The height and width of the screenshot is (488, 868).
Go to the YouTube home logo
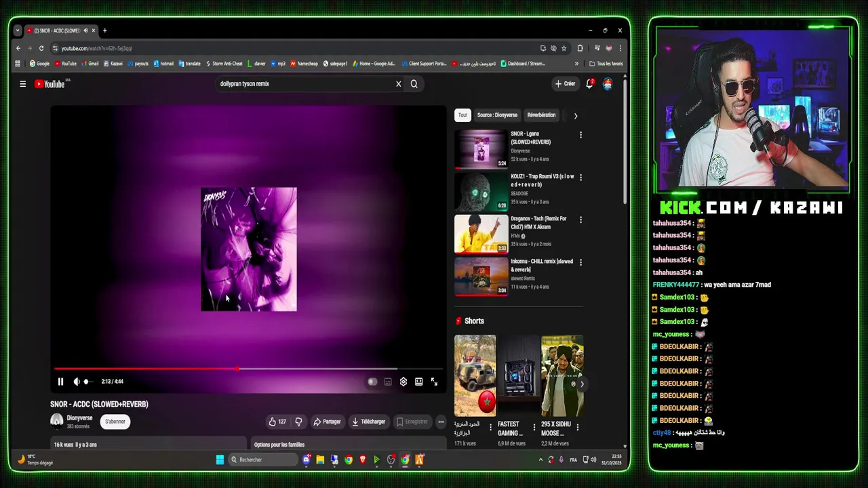(x=50, y=84)
